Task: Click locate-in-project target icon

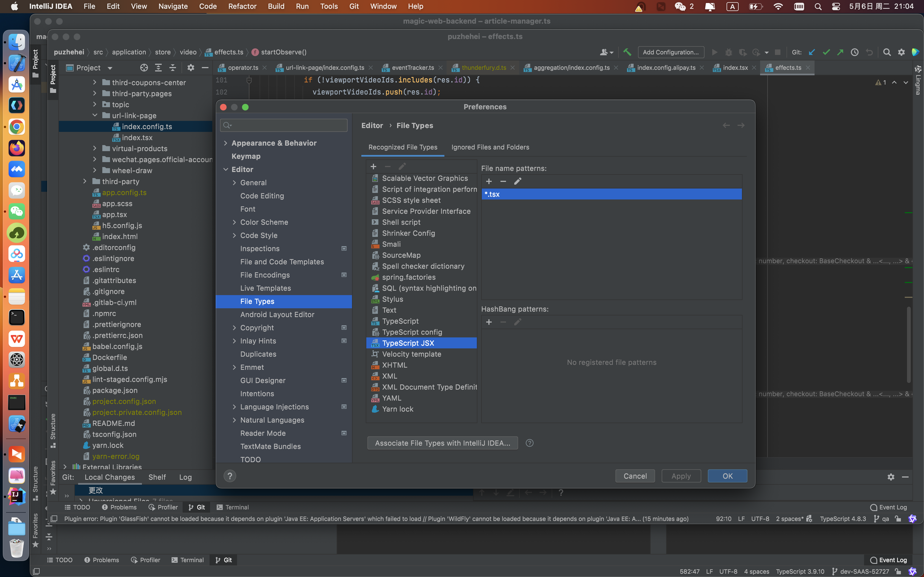Action: pos(144,68)
